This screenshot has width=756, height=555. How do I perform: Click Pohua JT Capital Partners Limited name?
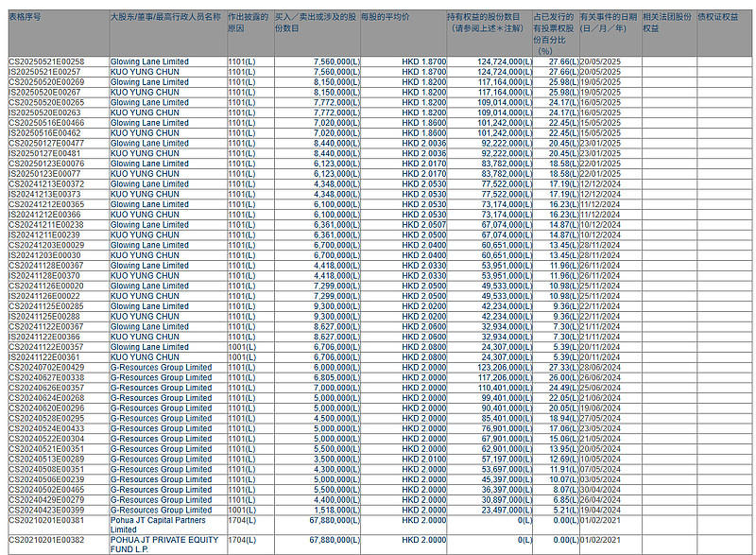coord(158,525)
